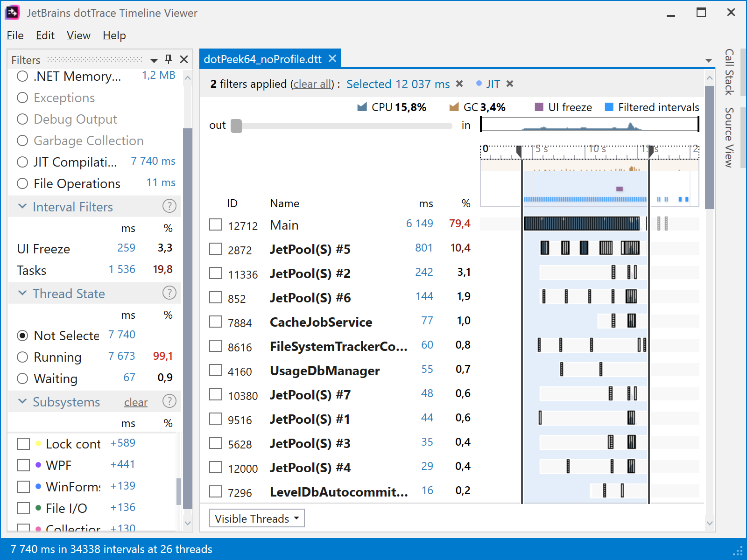Remove the Selected 12 037 ms filter

459,84
